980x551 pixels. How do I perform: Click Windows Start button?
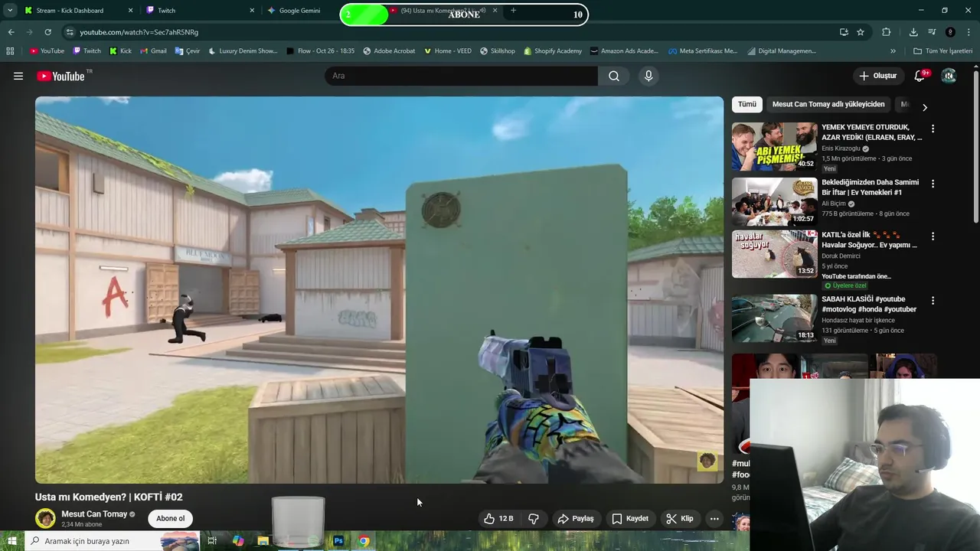click(x=11, y=541)
